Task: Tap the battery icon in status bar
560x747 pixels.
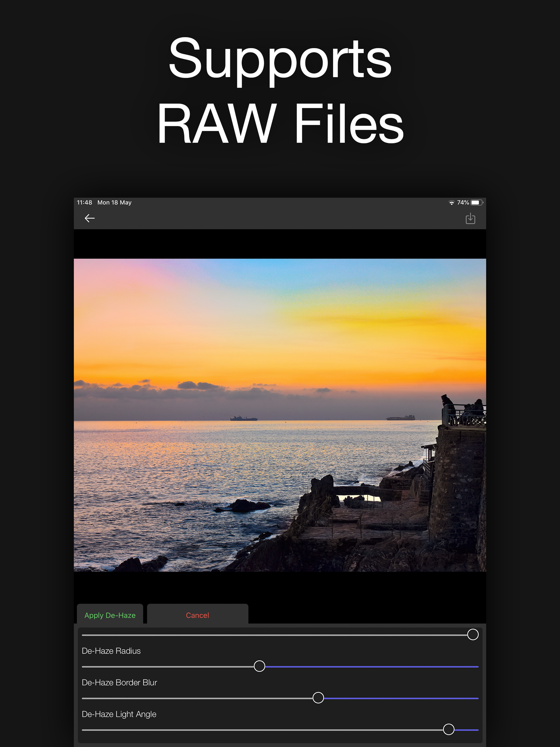Action: [x=477, y=203]
